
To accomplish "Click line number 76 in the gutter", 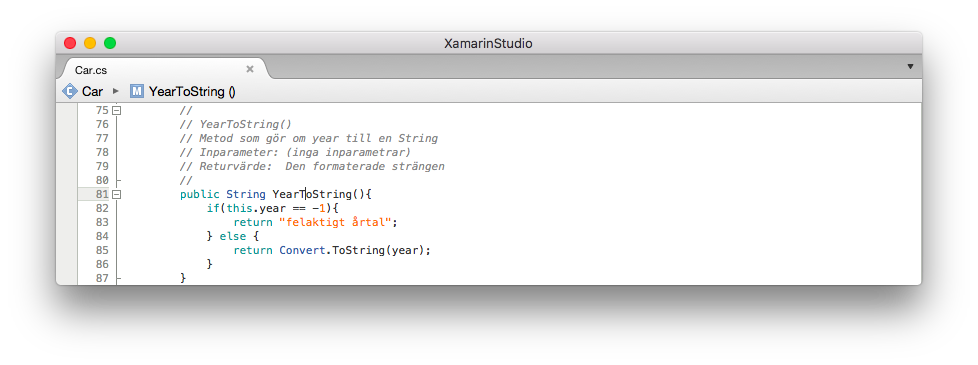I will [x=102, y=124].
